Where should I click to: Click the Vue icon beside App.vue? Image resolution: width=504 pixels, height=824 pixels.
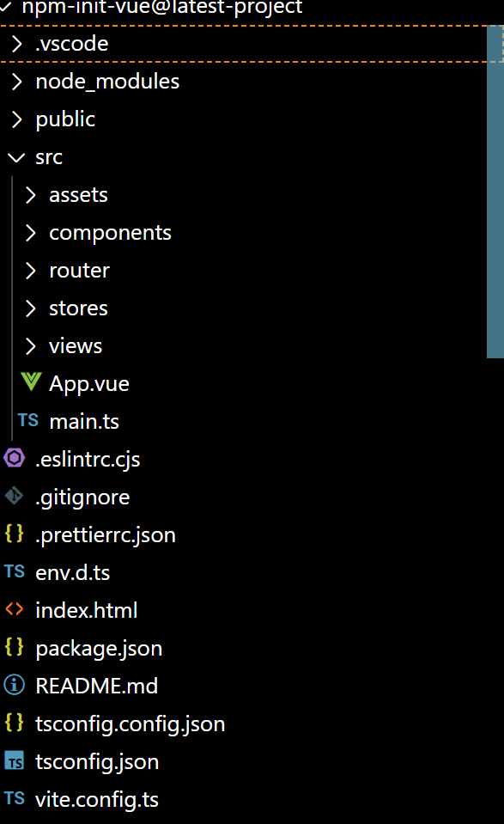coord(31,382)
